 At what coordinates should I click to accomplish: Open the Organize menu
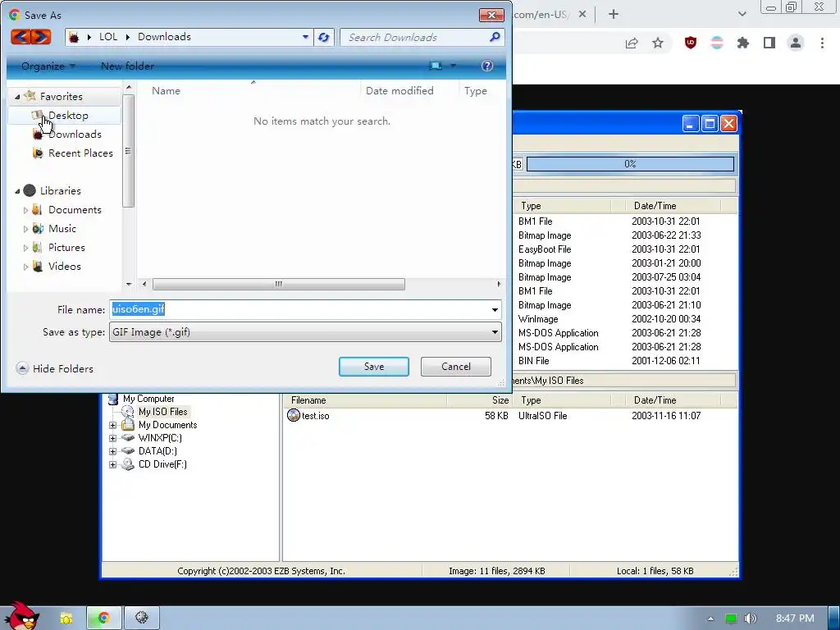point(48,66)
